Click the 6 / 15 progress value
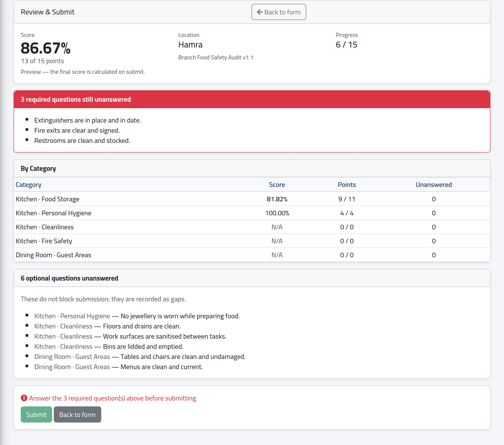This screenshot has height=445, width=504. [x=346, y=45]
